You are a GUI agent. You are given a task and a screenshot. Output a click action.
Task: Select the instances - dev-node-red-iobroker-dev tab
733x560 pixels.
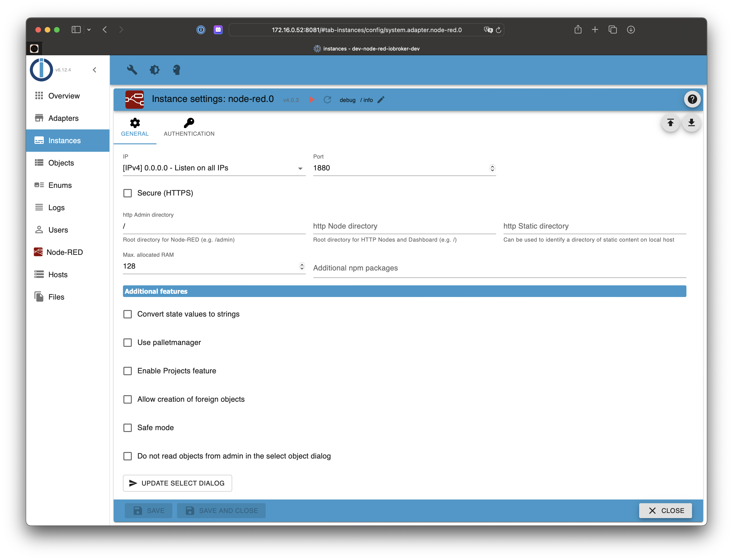[366, 49]
